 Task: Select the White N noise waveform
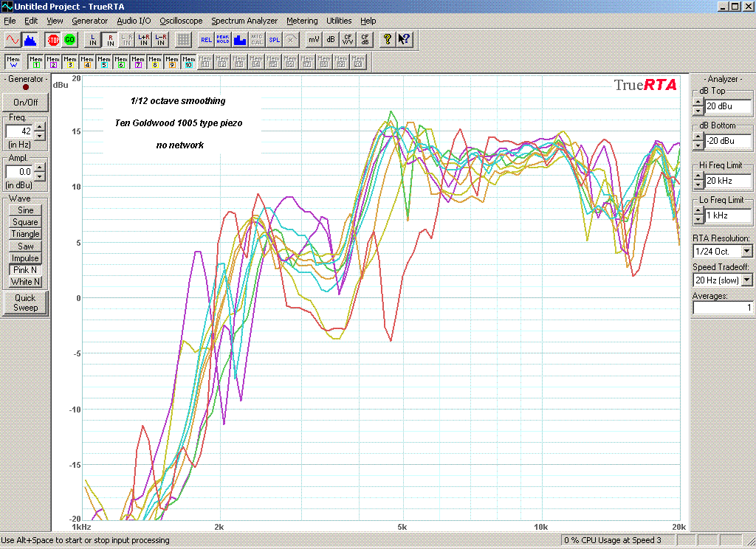25,282
